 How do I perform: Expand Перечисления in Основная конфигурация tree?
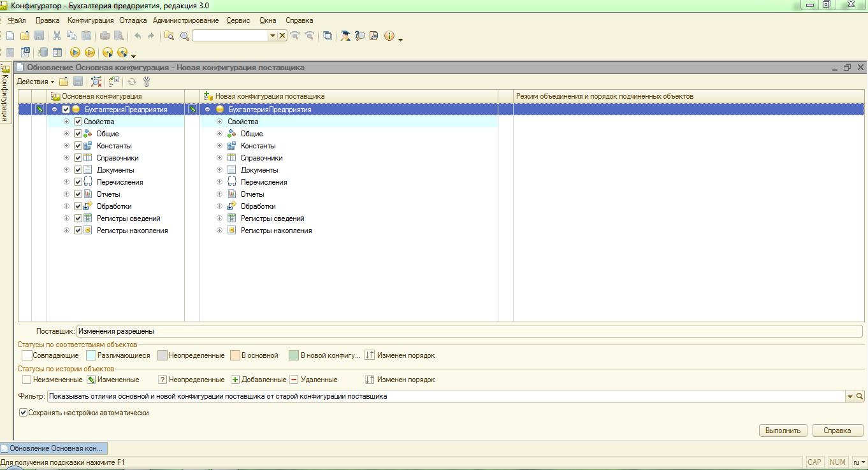click(x=66, y=182)
